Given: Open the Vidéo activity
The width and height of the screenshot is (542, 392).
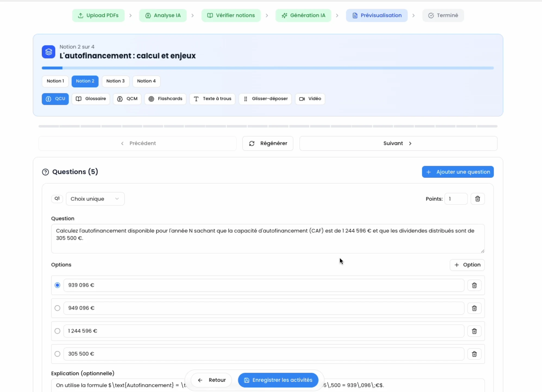Looking at the screenshot, I should coord(310,99).
